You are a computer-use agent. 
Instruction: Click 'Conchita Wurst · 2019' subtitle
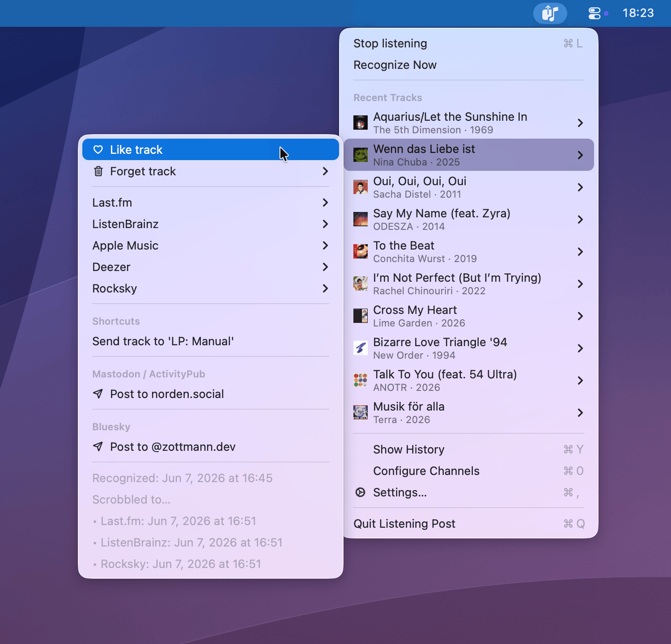click(425, 259)
